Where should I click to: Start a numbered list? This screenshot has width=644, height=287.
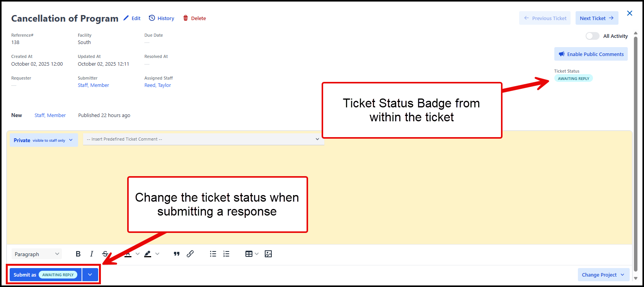tap(227, 254)
